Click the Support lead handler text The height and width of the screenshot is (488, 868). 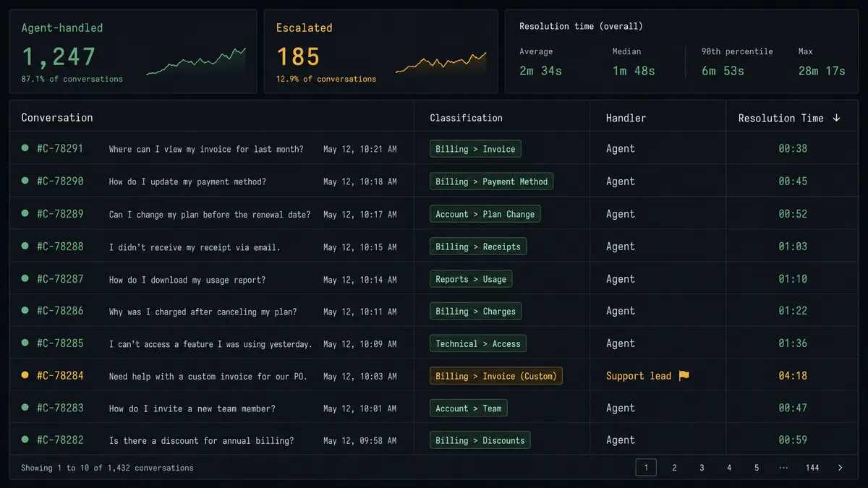[639, 376]
